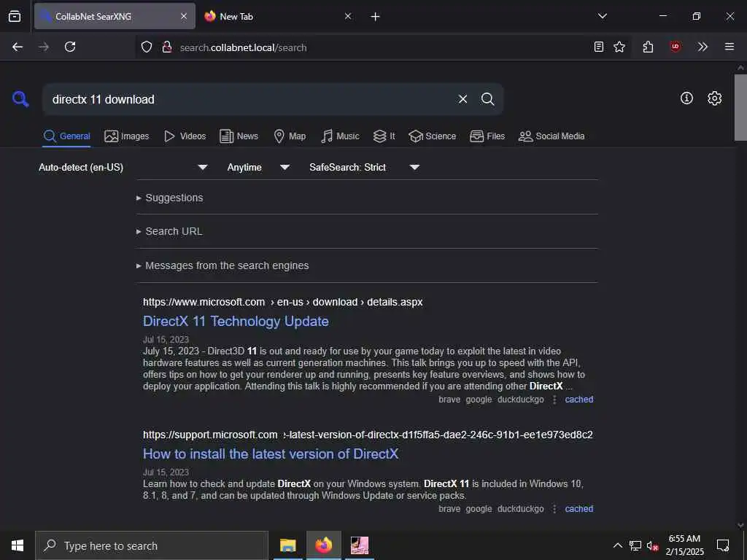Image resolution: width=747 pixels, height=560 pixels.
Task: Open options menu for DirectX 11 Technology result
Action: [x=554, y=400]
